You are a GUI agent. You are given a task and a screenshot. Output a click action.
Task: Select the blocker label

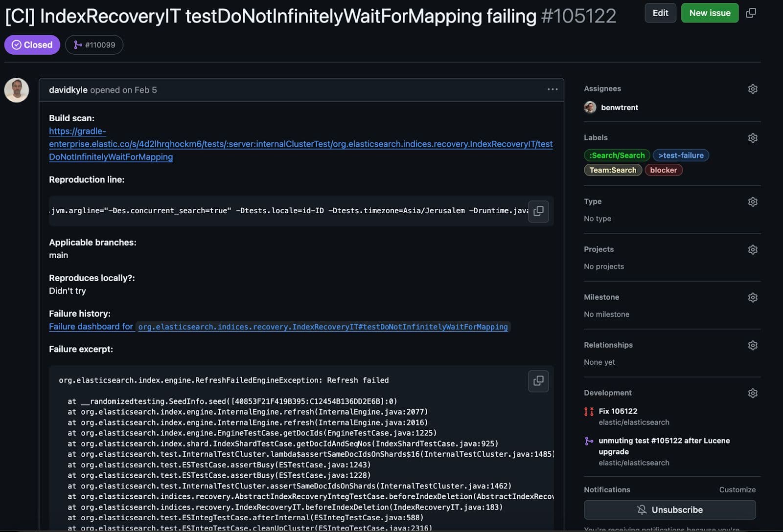pos(664,170)
